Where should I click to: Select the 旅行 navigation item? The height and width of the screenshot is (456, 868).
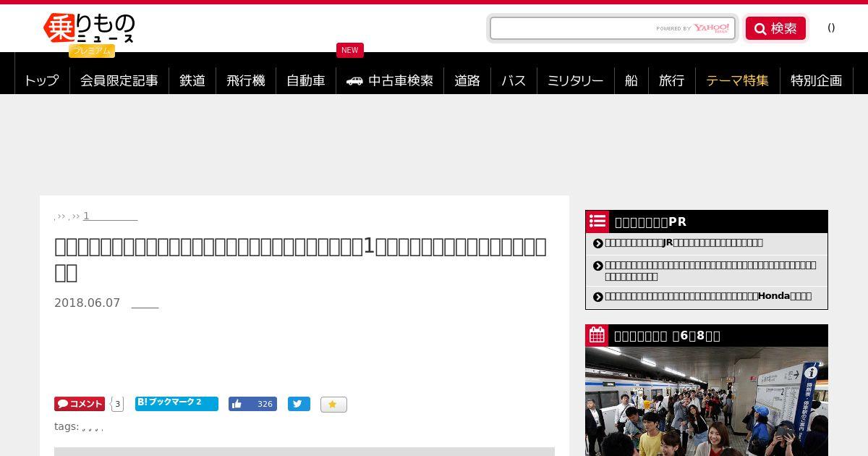click(672, 80)
